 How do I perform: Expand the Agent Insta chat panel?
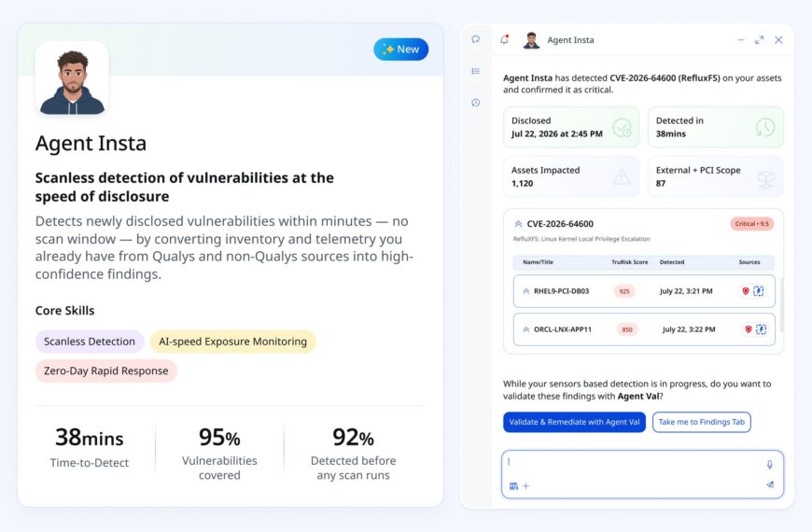pyautogui.click(x=759, y=40)
